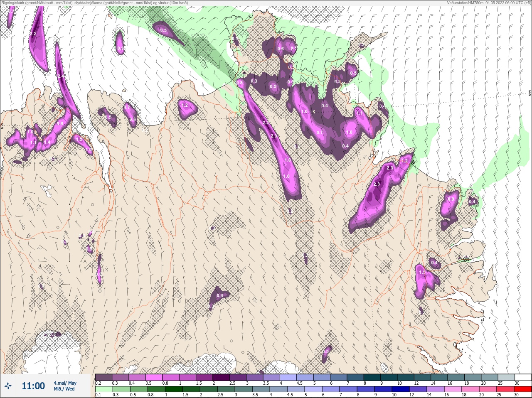Image resolution: width=532 pixels, height=398 pixels.
Task: Click the 1.4 precipitation value label
Action: pos(47,142)
